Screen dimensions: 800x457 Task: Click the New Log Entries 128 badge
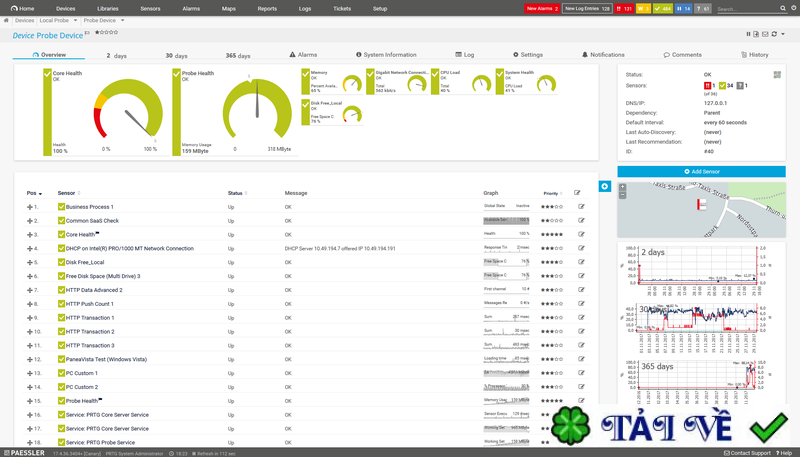pos(587,9)
